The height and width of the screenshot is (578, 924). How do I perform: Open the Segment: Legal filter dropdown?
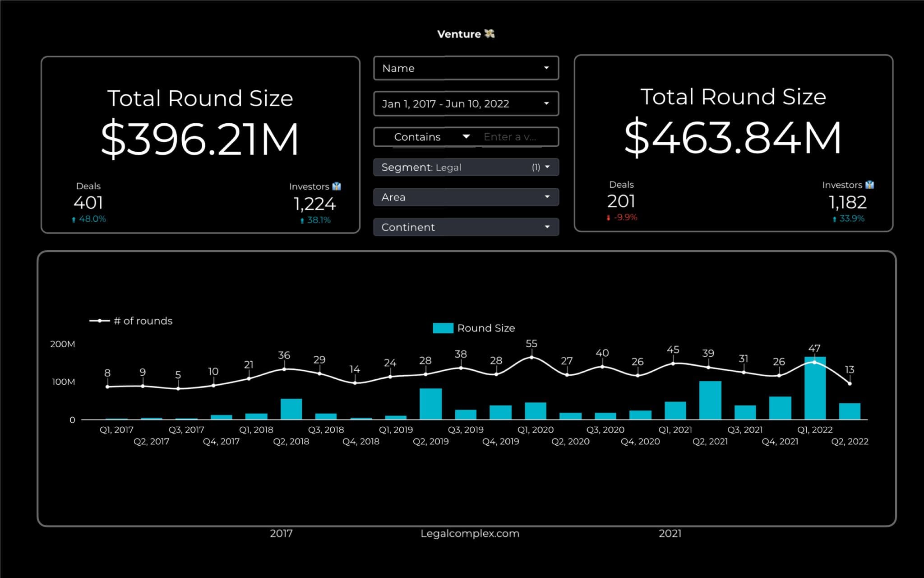click(466, 168)
